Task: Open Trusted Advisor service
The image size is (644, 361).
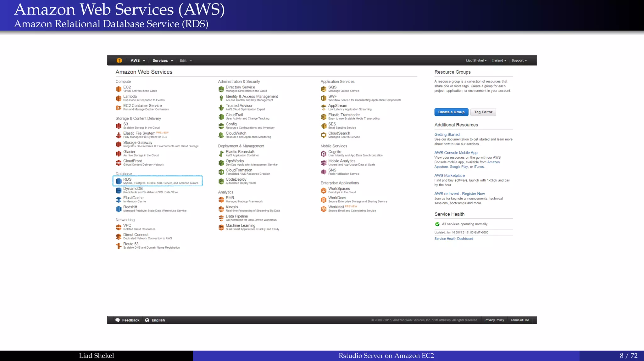Action: [242, 107]
